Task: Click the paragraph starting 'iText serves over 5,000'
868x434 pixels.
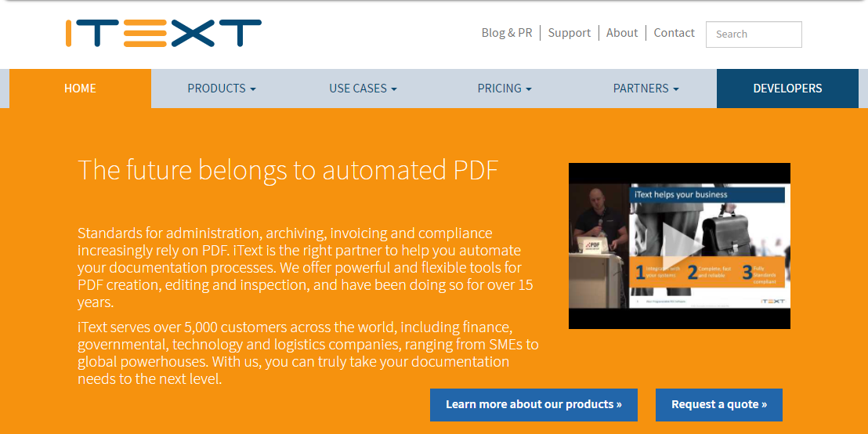Action: tap(308, 353)
